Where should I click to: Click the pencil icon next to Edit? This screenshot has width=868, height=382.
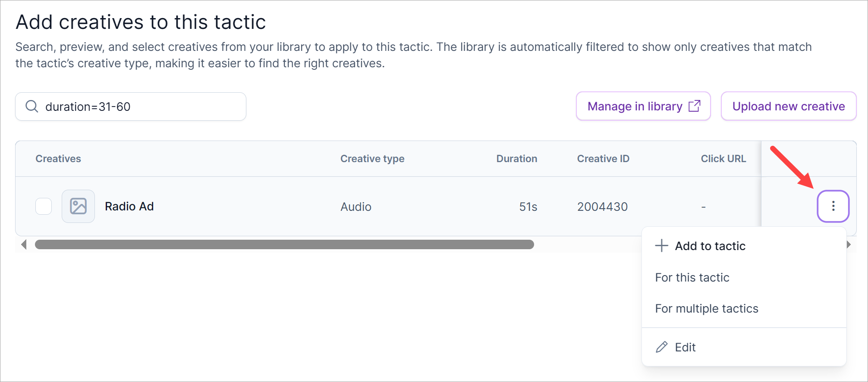tap(662, 347)
